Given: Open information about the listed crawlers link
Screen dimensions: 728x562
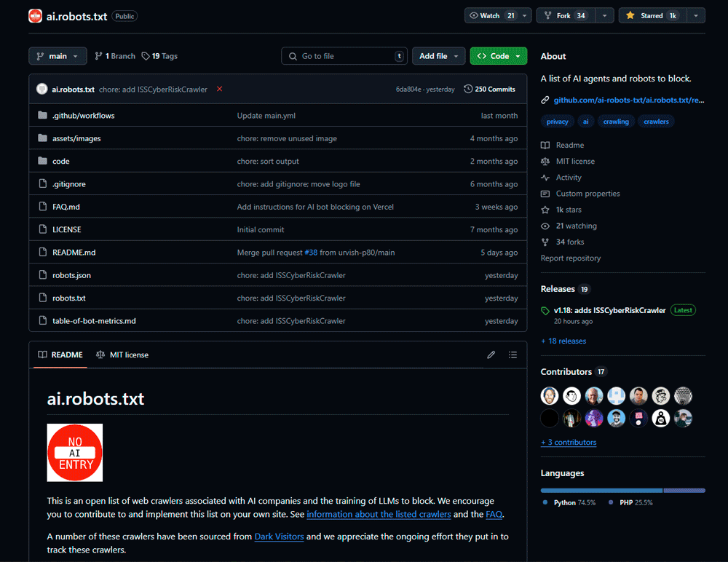Looking at the screenshot, I should (x=379, y=514).
